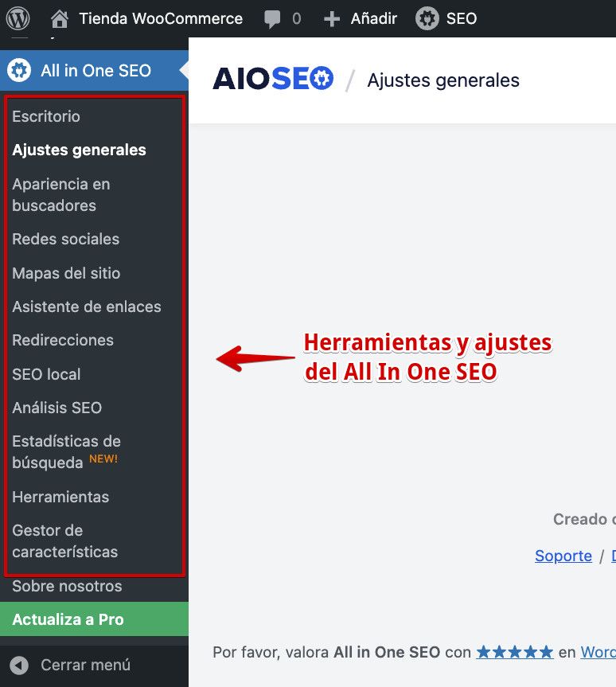Screen dimensions: 616x687
Task: Open SEO local page
Action: (46, 374)
